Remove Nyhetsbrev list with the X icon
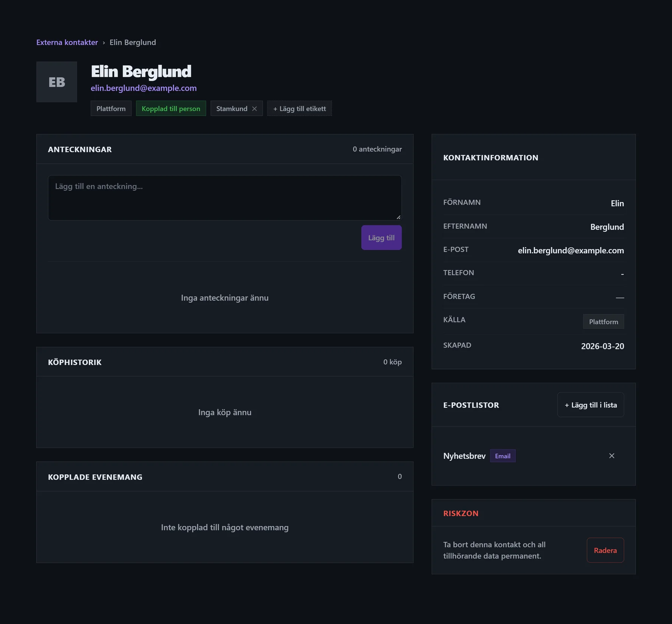Image resolution: width=672 pixels, height=624 pixels. [612, 456]
